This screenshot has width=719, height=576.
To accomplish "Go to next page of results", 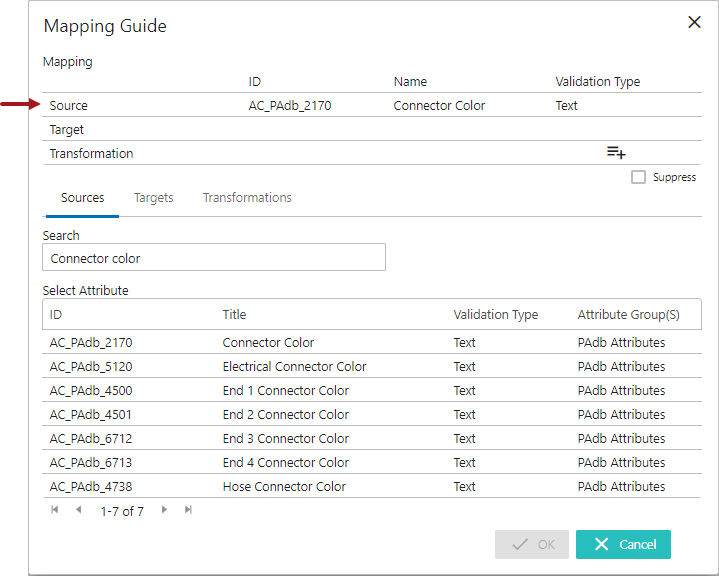I will 164,511.
